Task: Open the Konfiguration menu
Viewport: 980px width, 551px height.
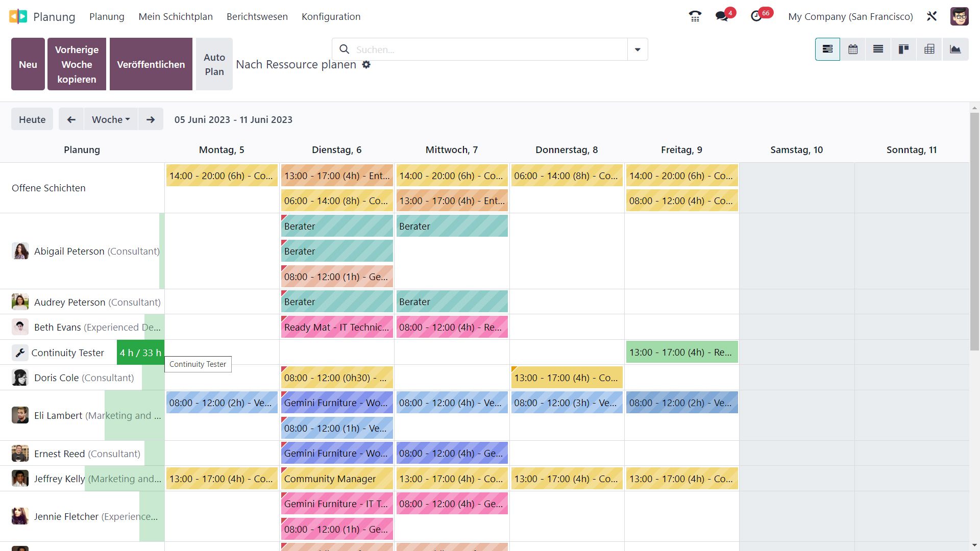Action: [331, 16]
